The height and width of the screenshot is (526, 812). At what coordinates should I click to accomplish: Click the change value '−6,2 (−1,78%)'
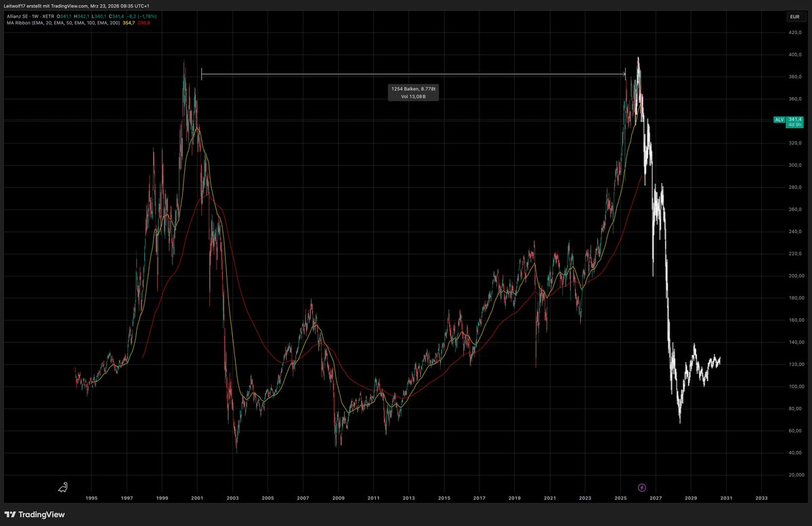(x=142, y=16)
